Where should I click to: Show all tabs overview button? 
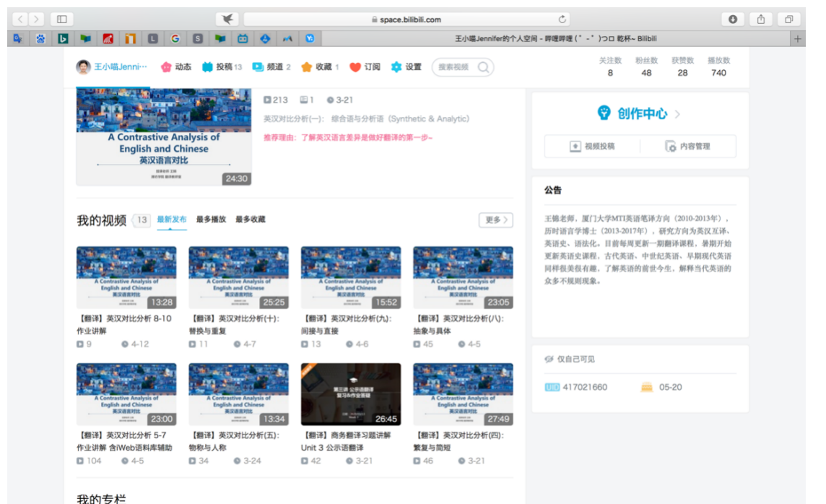click(788, 19)
